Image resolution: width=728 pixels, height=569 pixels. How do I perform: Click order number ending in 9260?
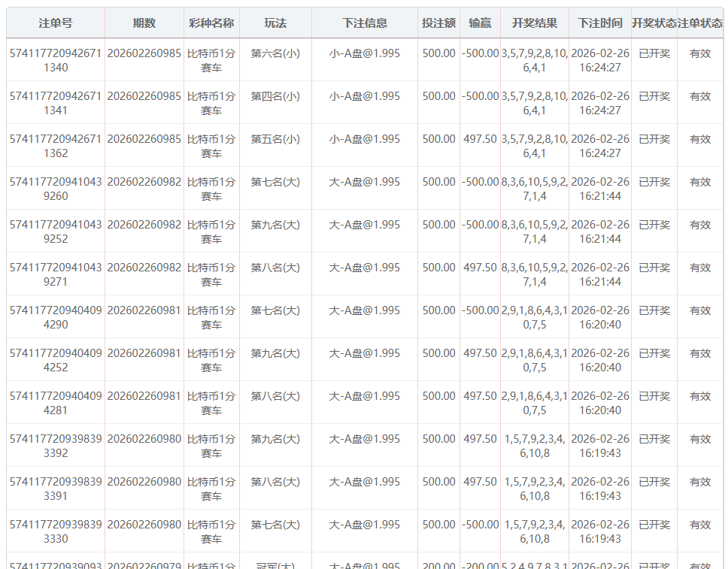56,189
